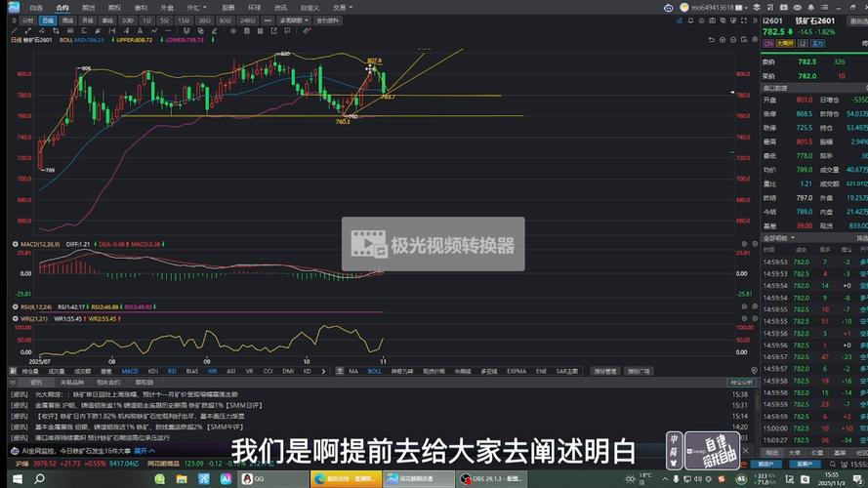The height and width of the screenshot is (488, 868).
Task: Expand the 多图联动 dropdown
Action: coord(293,20)
